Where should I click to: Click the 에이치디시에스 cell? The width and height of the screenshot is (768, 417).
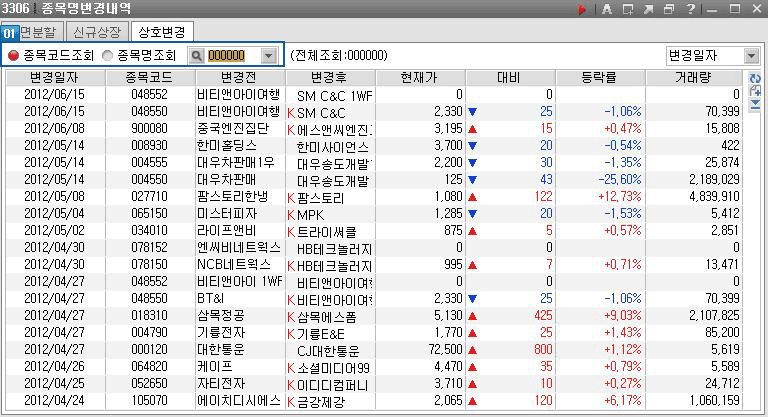coord(240,401)
